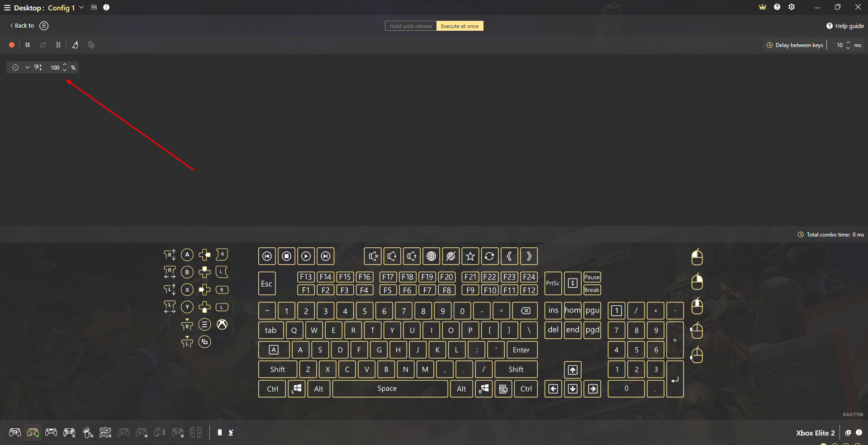
Task: Open the Preferences gear icon
Action: point(792,7)
